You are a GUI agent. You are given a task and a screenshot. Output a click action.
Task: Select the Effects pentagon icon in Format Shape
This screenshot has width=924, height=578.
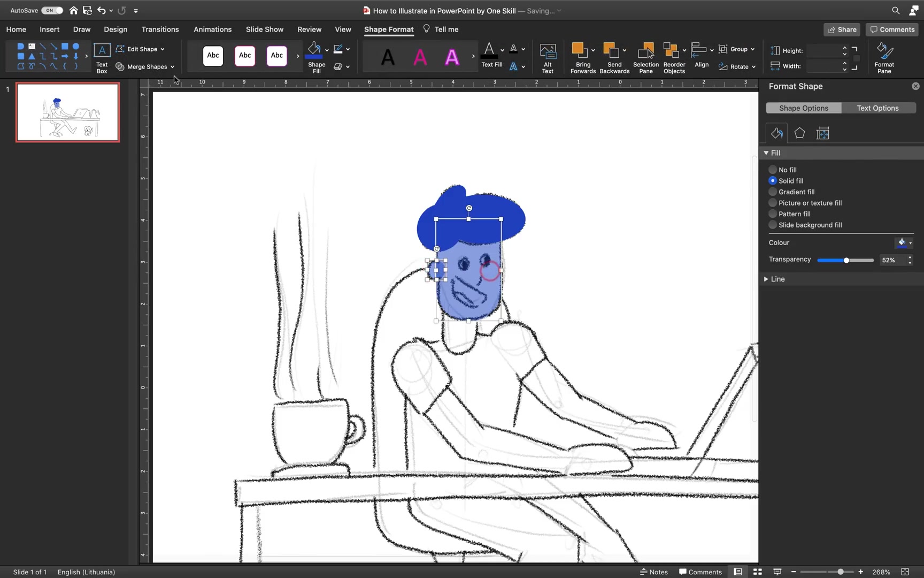click(799, 133)
